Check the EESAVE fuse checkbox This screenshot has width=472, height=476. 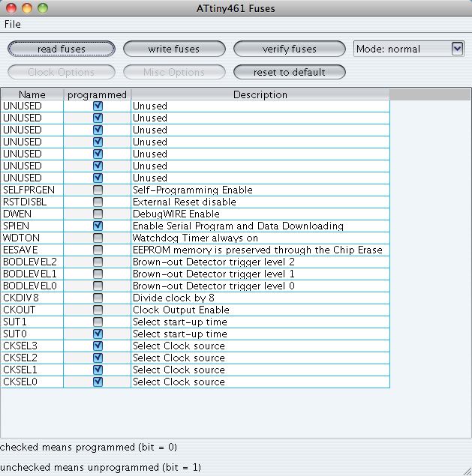click(98, 250)
